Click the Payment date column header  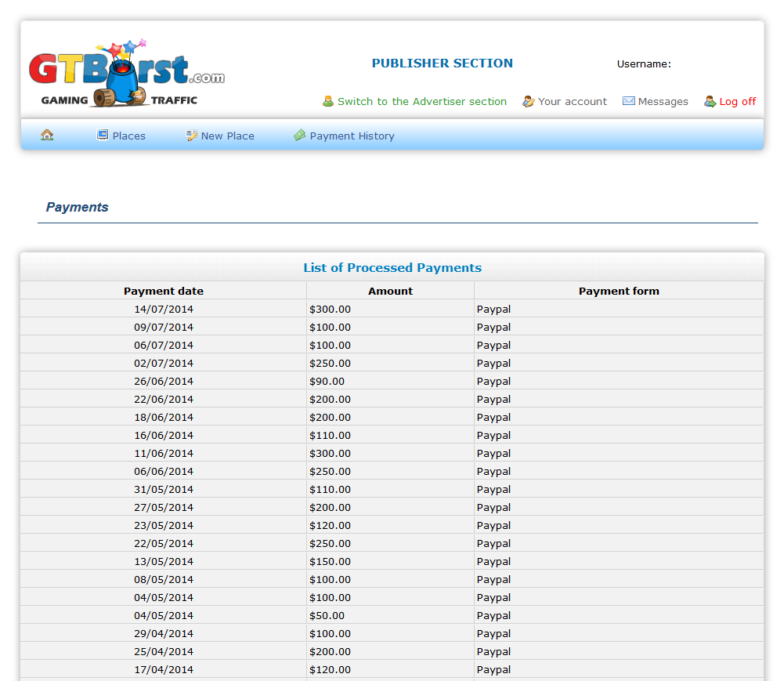pyautogui.click(x=164, y=292)
